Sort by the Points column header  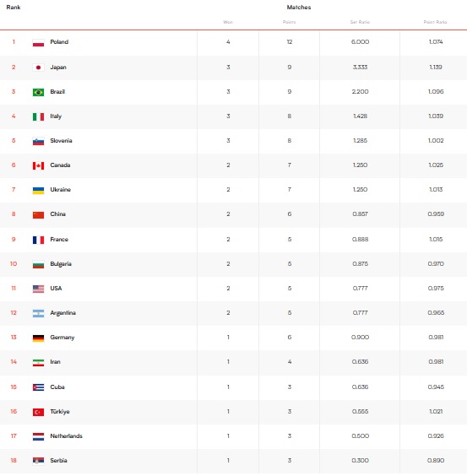(290, 22)
